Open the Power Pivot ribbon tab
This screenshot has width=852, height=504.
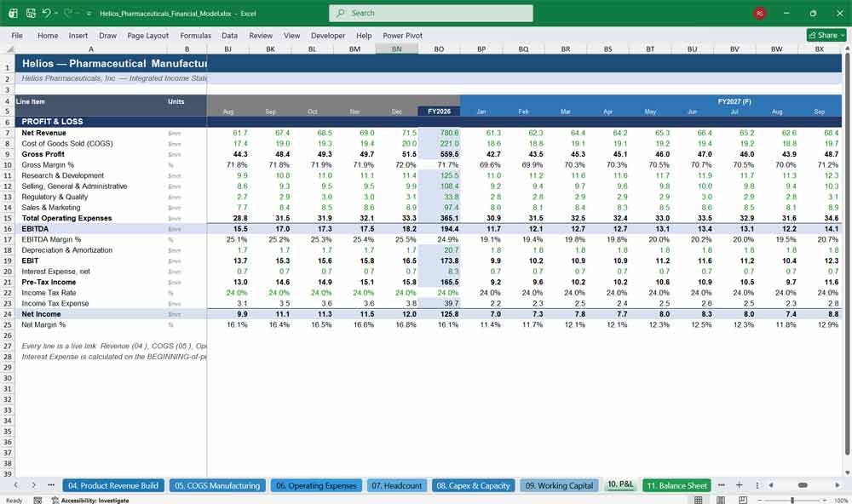(x=402, y=35)
